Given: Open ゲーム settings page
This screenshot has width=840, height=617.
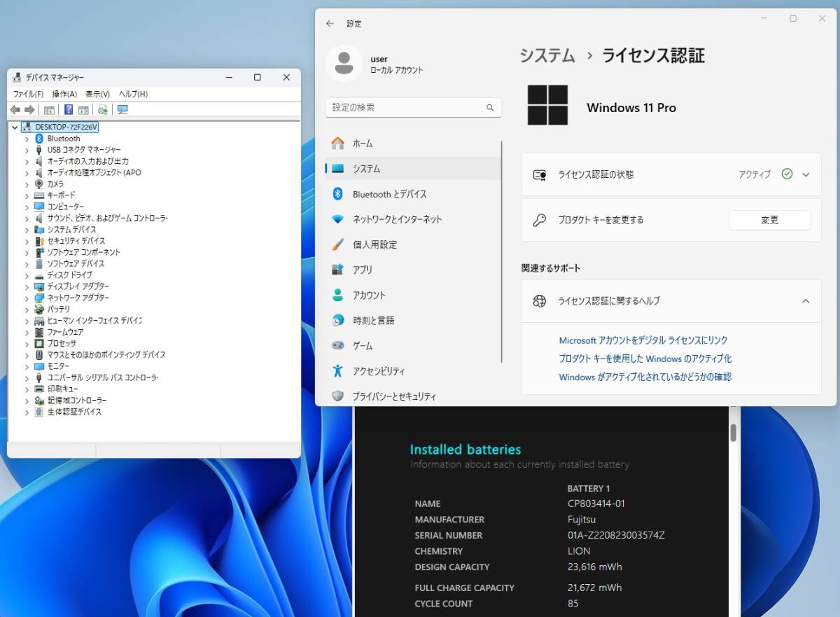Looking at the screenshot, I should click(413, 346).
